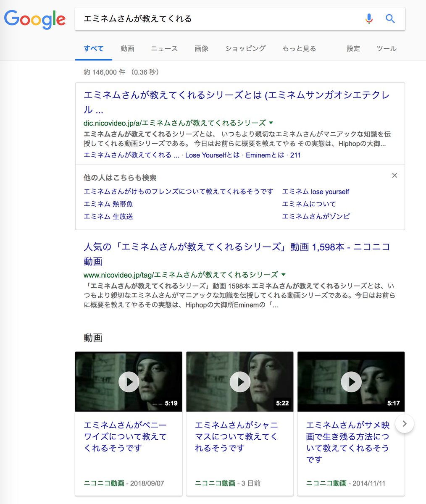
Task: Open dropdown arrow beside www.nicovideo.jp/tag URL
Action: (x=283, y=275)
